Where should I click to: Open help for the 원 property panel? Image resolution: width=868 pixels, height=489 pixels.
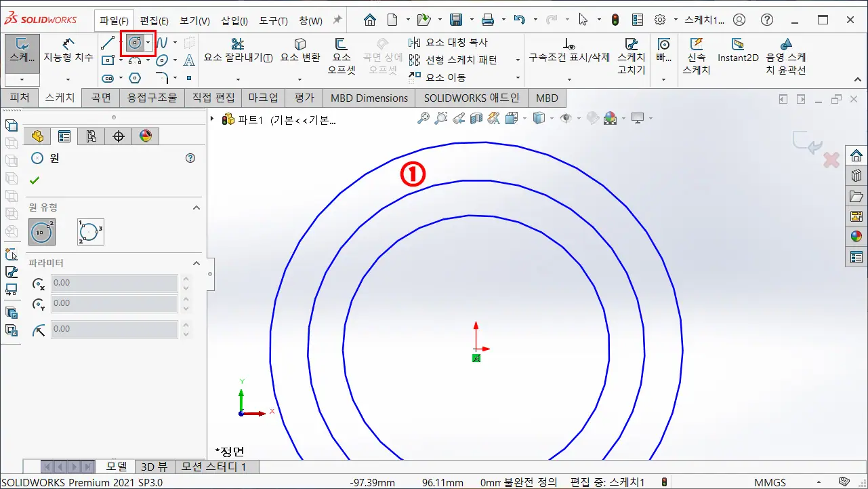[x=190, y=158]
